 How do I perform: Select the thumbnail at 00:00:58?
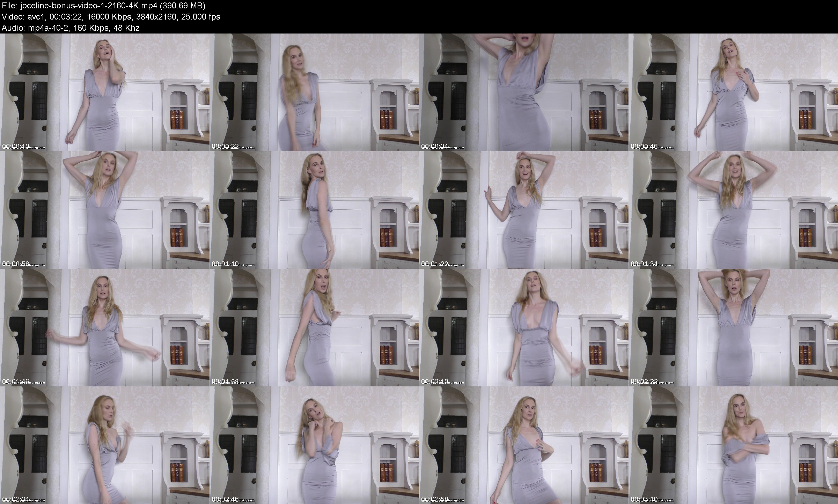tap(105, 210)
